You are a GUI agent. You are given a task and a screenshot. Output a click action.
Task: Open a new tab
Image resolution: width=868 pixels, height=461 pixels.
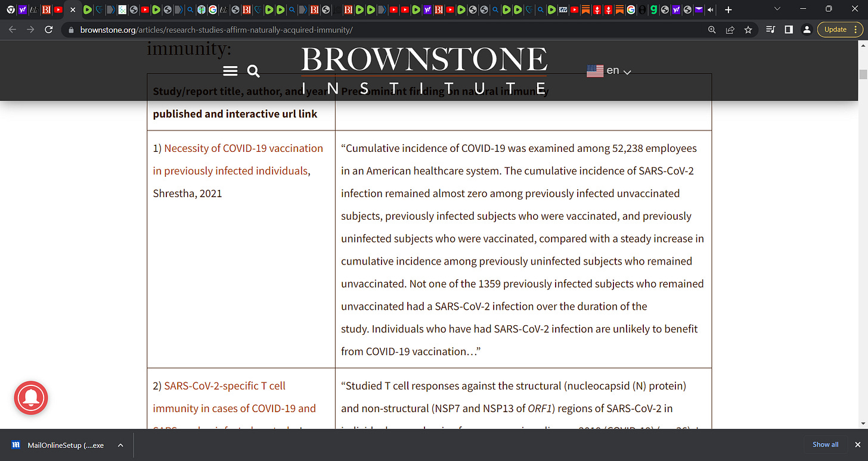(x=728, y=10)
